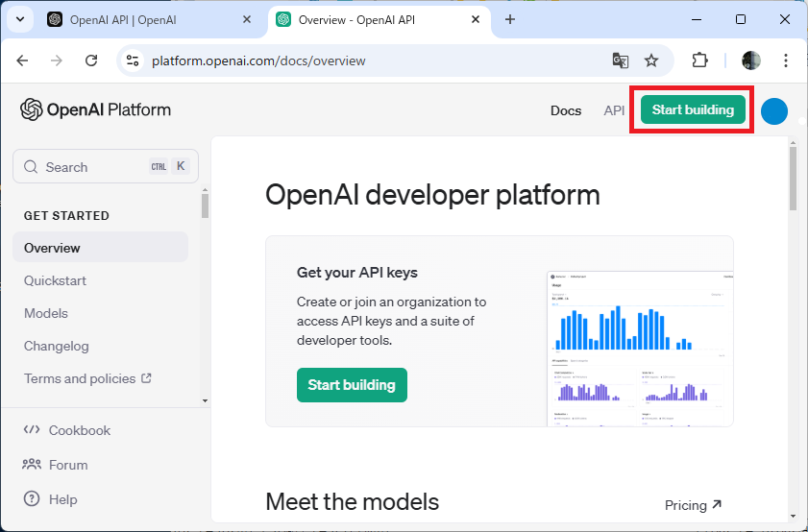
Task: Minimize the browser window
Action: click(697, 19)
